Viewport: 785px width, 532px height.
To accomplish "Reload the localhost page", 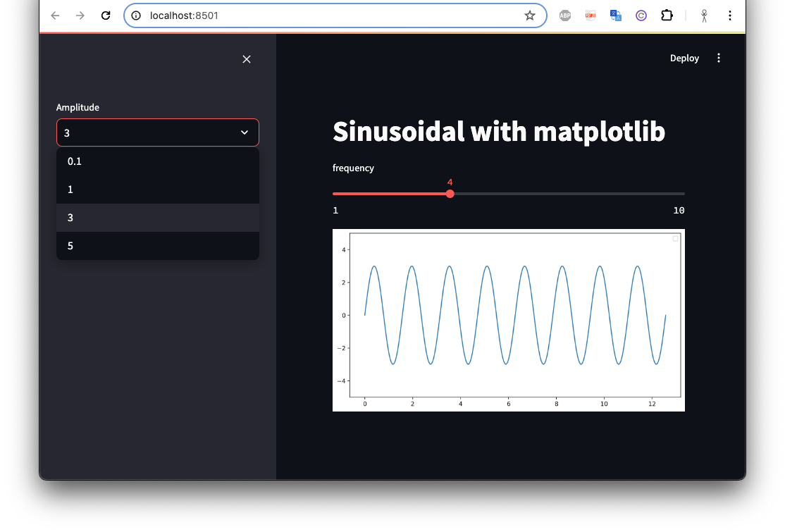I will pyautogui.click(x=106, y=16).
